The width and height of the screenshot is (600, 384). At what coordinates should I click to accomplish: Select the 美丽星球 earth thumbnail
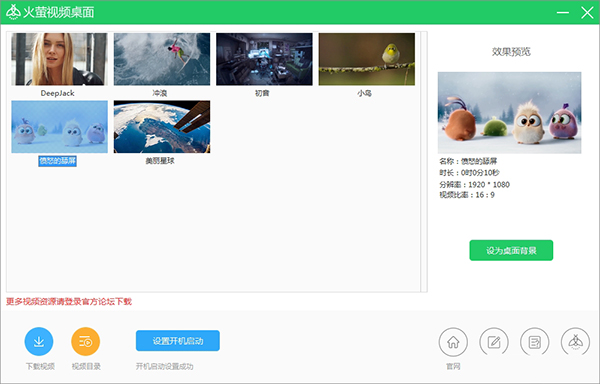[x=162, y=127]
